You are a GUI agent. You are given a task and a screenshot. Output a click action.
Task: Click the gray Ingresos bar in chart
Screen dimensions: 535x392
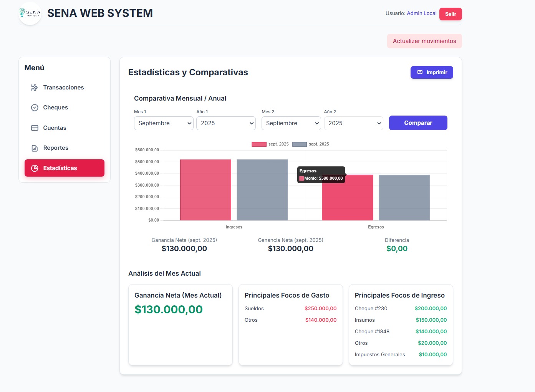click(x=262, y=190)
